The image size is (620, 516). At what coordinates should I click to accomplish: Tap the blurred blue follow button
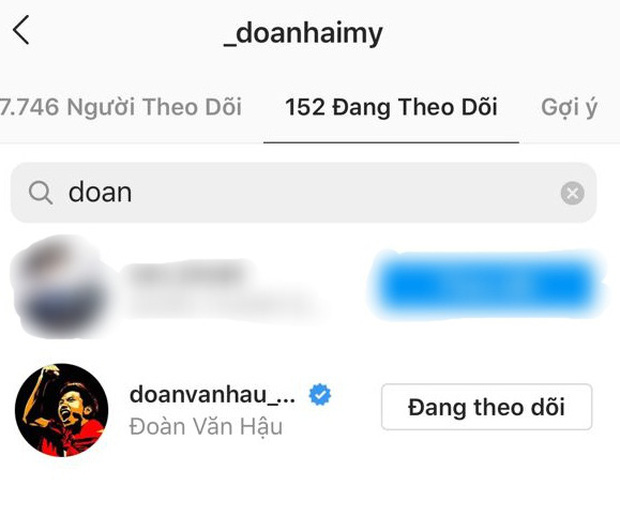point(486,285)
